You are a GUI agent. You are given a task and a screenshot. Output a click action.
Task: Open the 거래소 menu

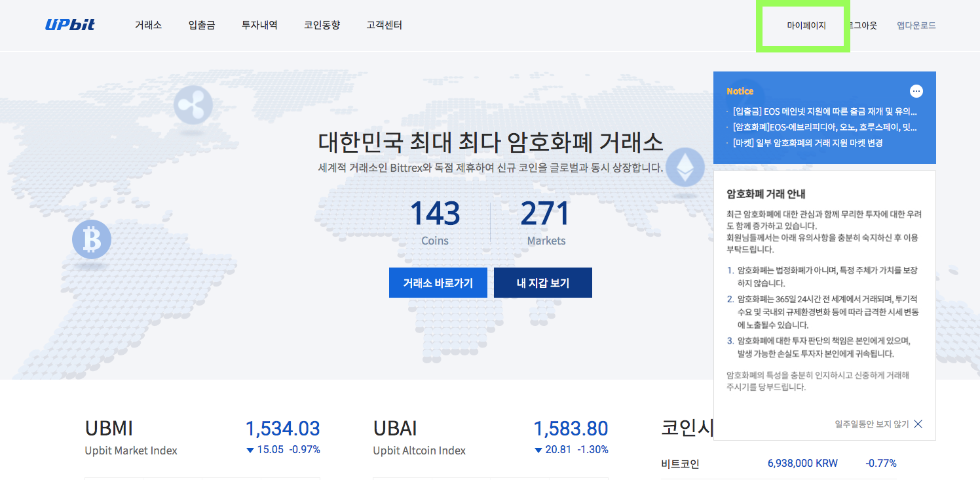point(148,25)
